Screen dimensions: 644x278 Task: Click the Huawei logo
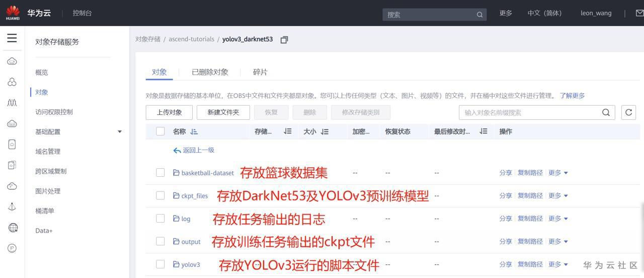13,13
